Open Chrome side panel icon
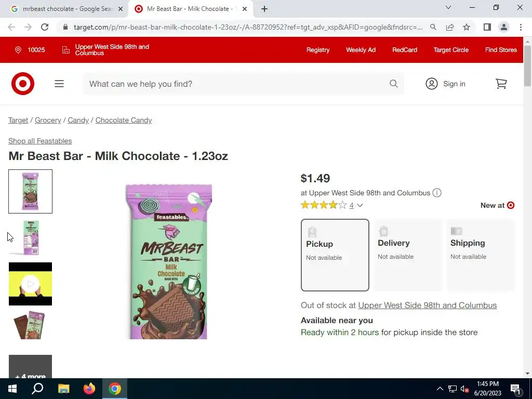This screenshot has width=532, height=399. 487,27
